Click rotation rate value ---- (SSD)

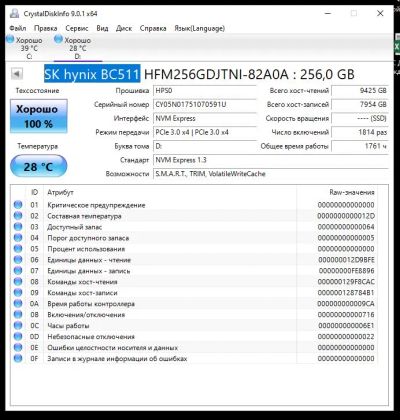pyautogui.click(x=360, y=119)
